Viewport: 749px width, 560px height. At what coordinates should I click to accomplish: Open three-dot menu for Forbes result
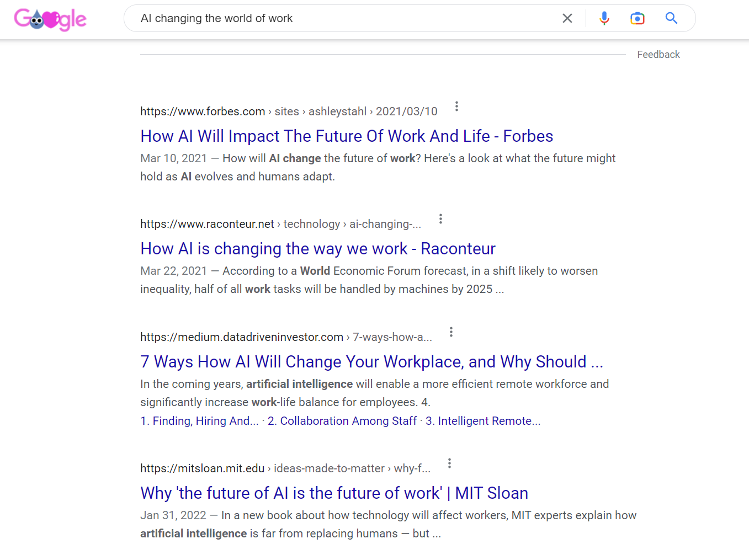[x=456, y=106]
